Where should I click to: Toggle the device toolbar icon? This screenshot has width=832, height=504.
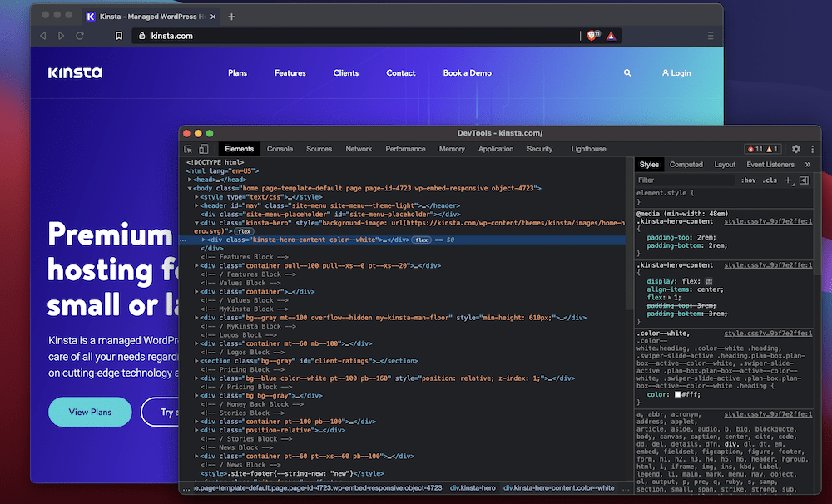[x=206, y=149]
